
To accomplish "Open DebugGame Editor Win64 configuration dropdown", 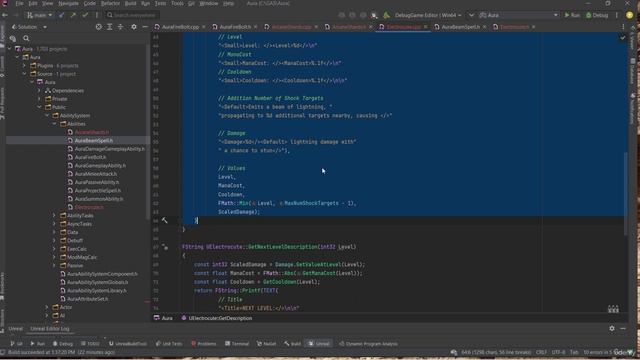I will point(428,15).
